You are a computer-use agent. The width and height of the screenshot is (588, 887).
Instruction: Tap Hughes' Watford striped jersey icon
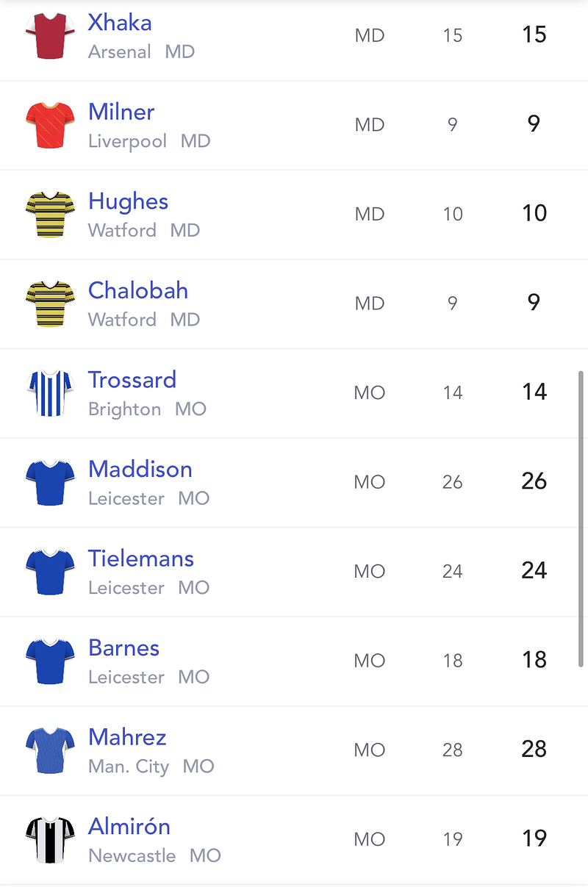pos(50,214)
